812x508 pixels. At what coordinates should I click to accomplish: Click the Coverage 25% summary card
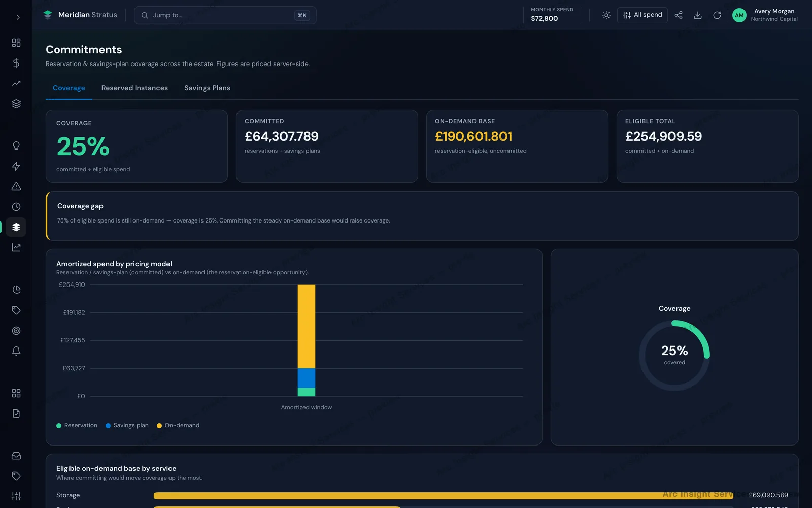pos(137,146)
